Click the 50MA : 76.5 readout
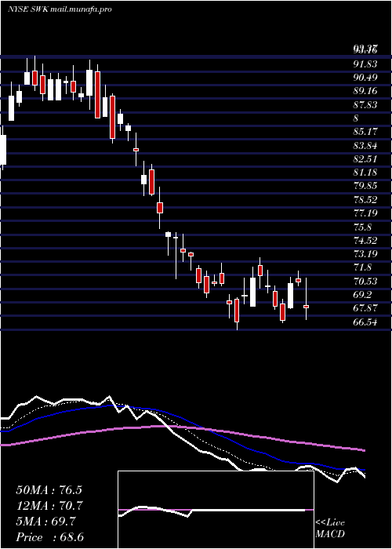This screenshot has height=549, width=392. (x=49, y=489)
